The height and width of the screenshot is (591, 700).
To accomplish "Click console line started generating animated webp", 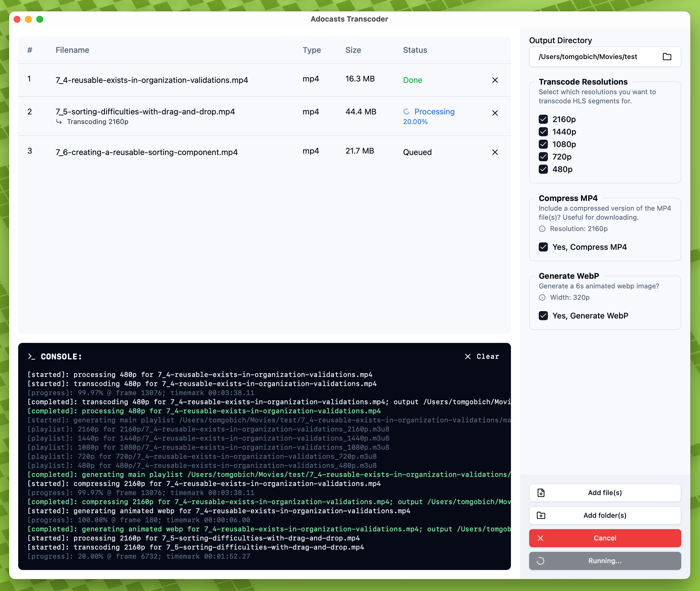I will click(219, 511).
